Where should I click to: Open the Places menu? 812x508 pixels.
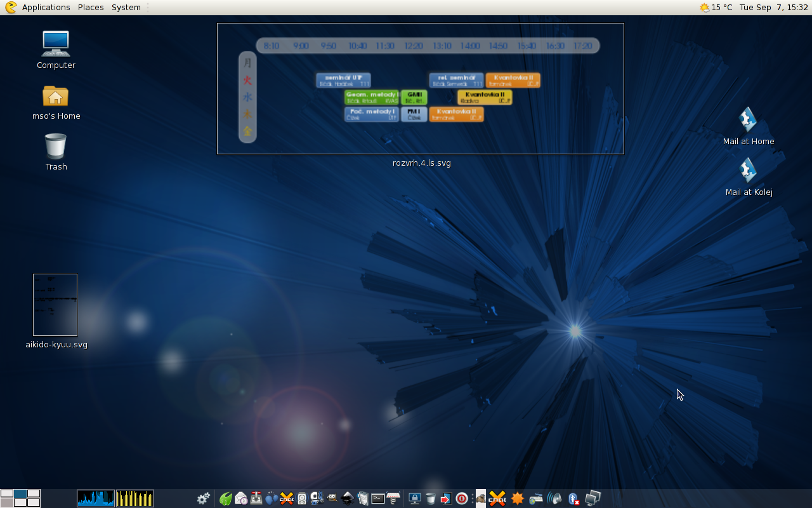tap(91, 8)
